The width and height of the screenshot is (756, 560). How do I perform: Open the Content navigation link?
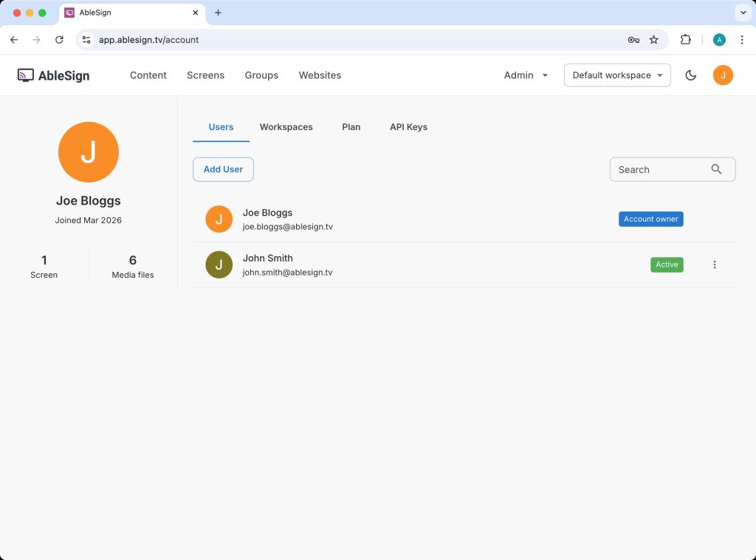point(148,75)
